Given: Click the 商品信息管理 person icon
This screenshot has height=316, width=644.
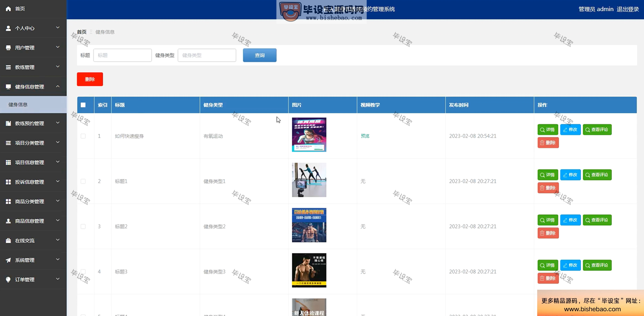Looking at the screenshot, I should (8, 221).
